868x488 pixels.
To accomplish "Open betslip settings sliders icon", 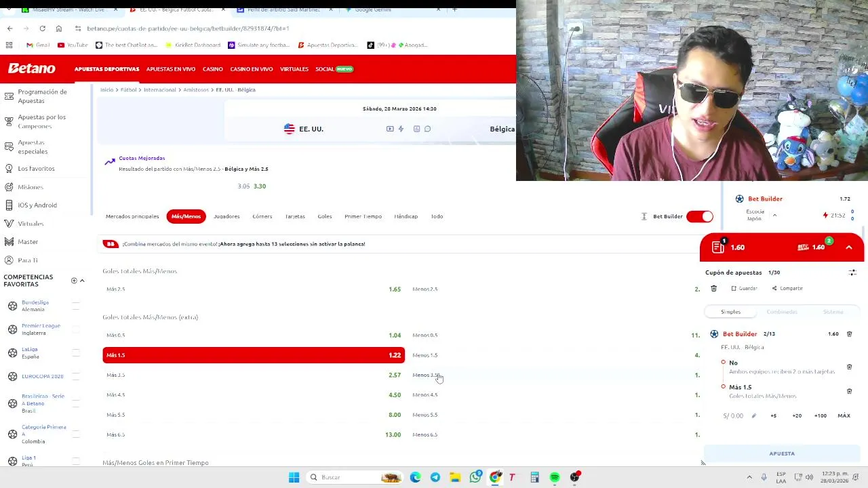I will click(852, 272).
